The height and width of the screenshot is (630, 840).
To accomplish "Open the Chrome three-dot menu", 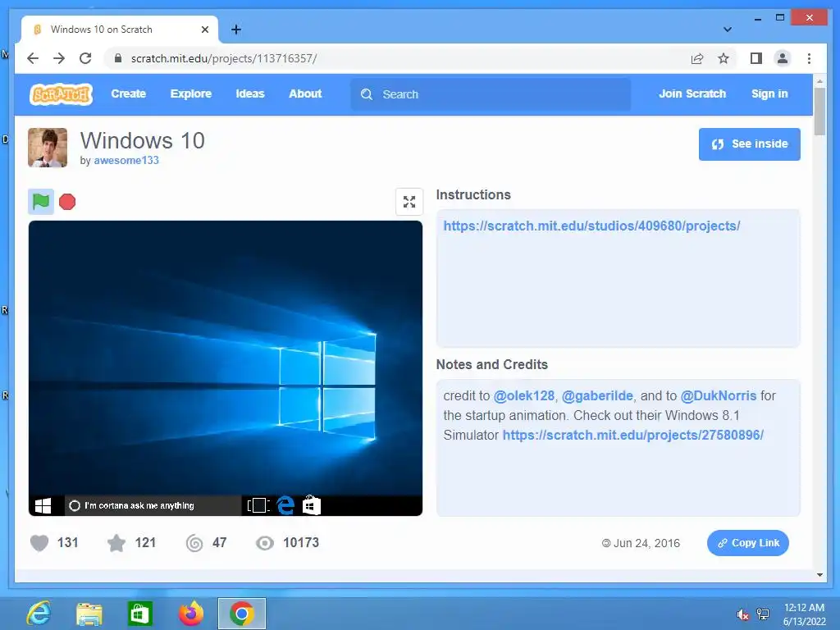I will [x=809, y=58].
